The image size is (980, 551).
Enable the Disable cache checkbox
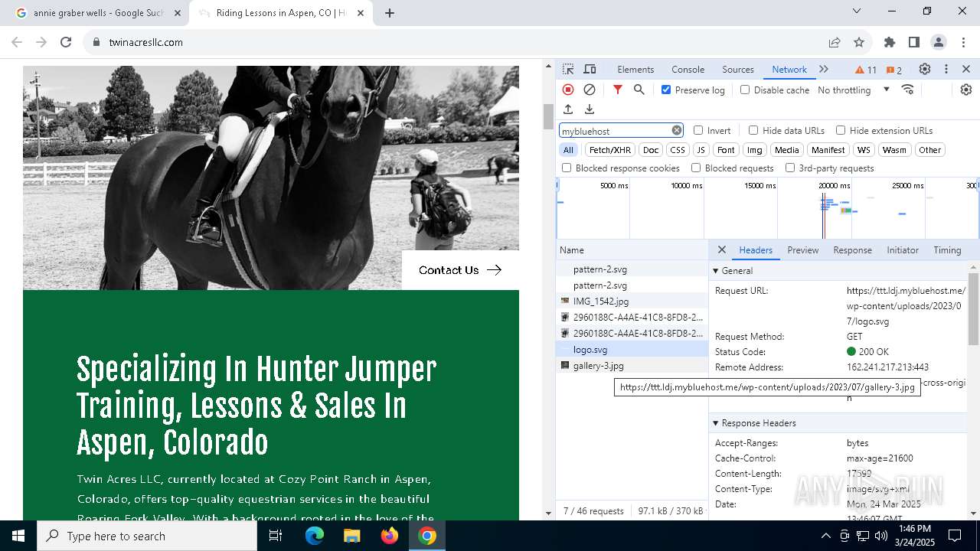click(745, 90)
